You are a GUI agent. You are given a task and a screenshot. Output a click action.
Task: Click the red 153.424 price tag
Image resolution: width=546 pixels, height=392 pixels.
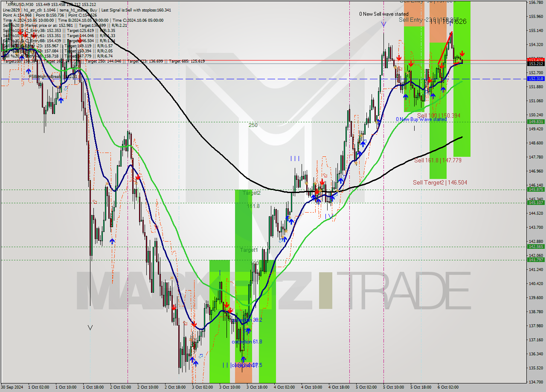coord(536,60)
